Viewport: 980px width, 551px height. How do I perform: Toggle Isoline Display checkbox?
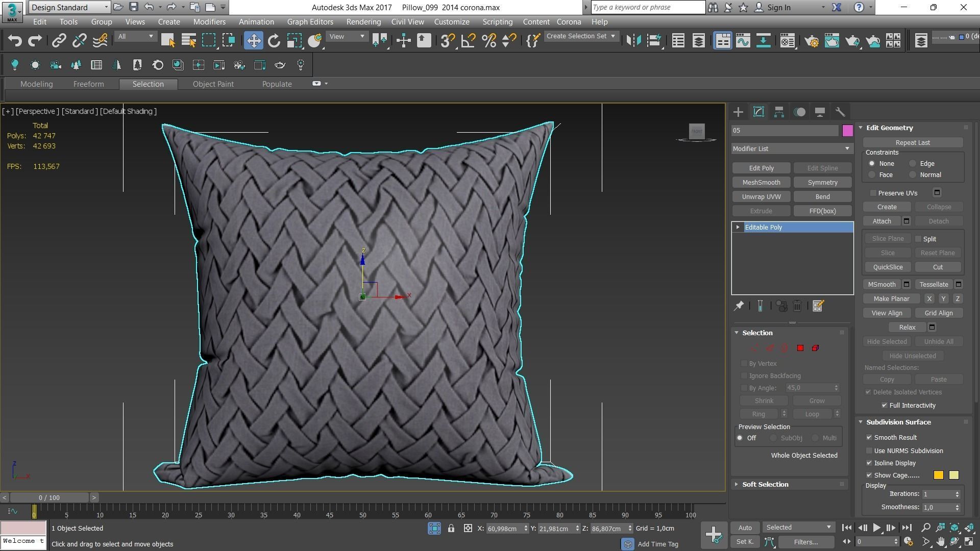(869, 463)
